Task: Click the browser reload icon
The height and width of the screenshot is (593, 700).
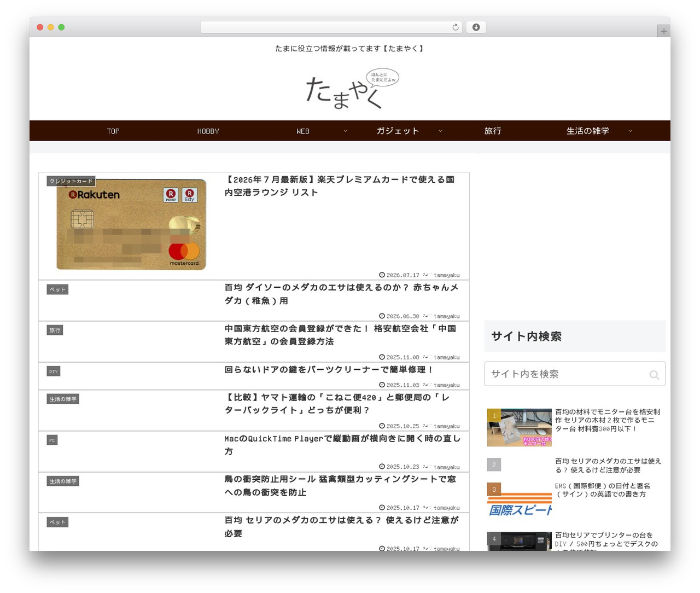Action: 455,27
